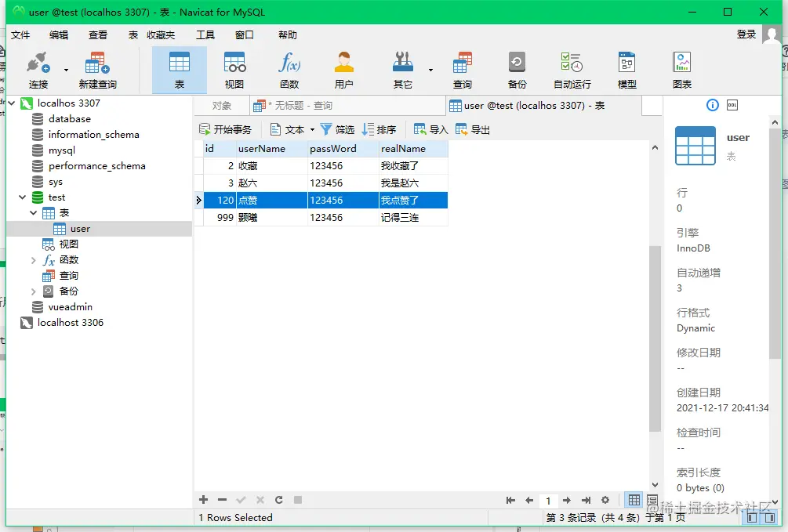Click the 登录 login link
The width and height of the screenshot is (788, 532).
[746, 34]
